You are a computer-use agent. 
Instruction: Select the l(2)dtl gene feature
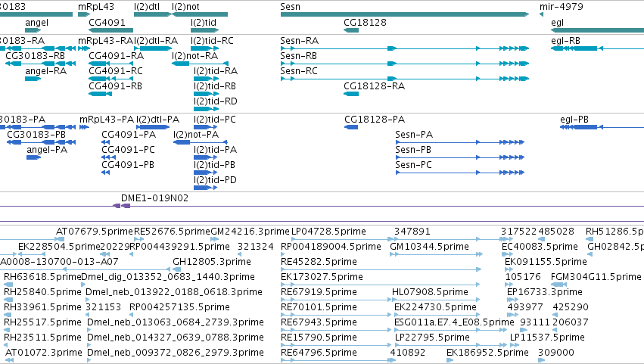pos(152,14)
